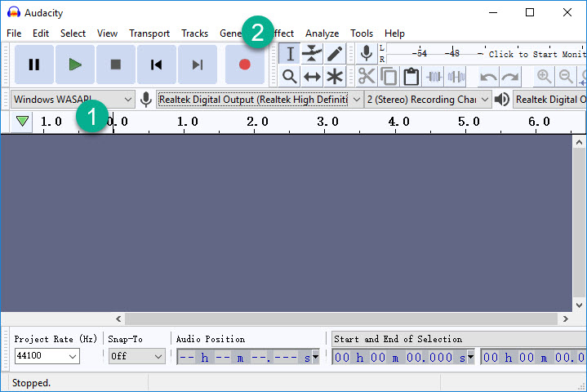Open the Realtek Digital Output recording device dropdown

point(260,99)
